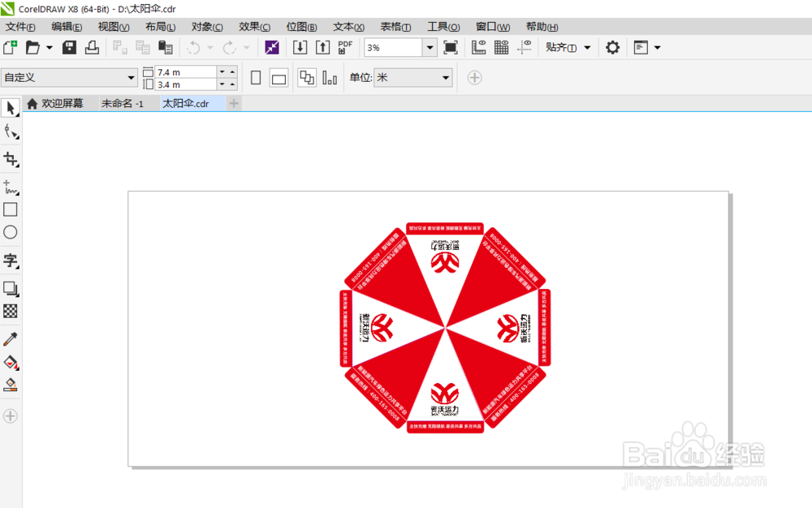Click the Copy toolbar icon

point(142,48)
